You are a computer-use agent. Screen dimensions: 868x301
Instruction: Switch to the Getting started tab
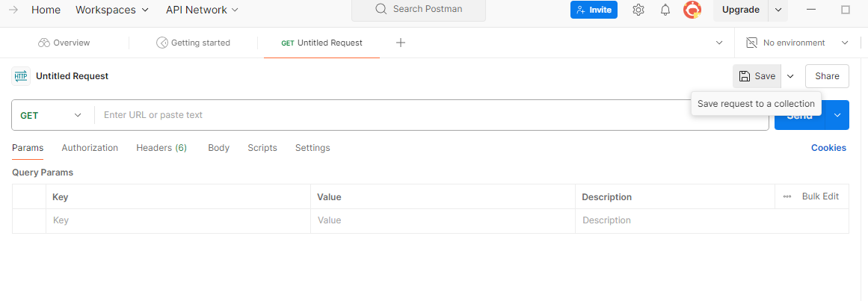click(x=193, y=43)
